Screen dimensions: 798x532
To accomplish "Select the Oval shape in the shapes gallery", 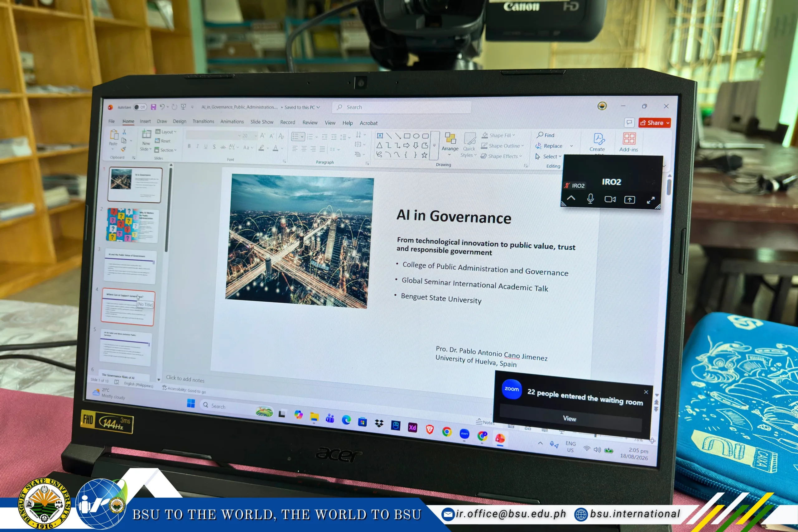I will (416, 136).
